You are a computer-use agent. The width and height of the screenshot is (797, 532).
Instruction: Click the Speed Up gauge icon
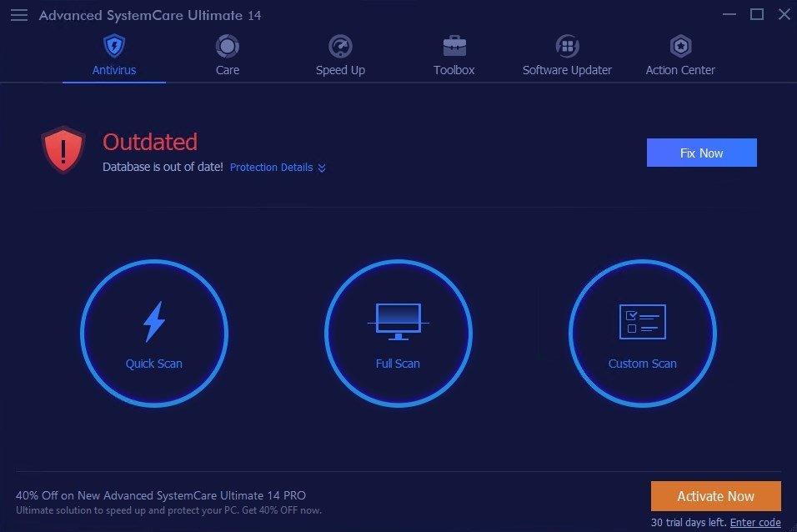340,47
